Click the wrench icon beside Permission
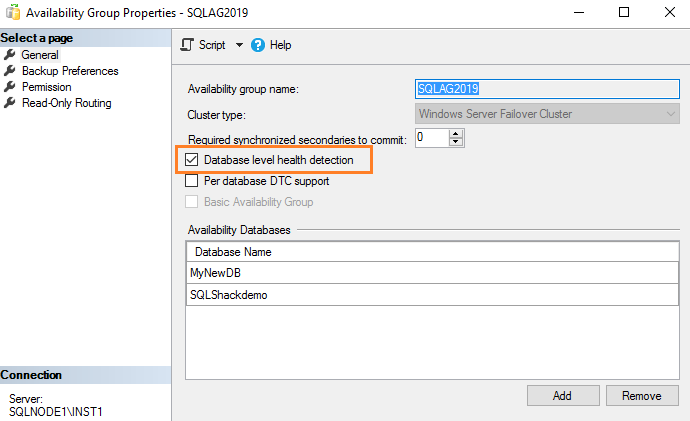 coord(10,87)
